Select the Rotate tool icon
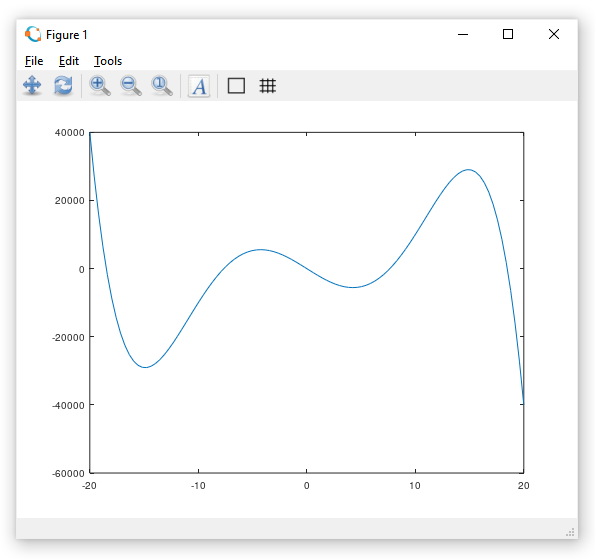Screen dimensions: 595x560 pos(63,85)
